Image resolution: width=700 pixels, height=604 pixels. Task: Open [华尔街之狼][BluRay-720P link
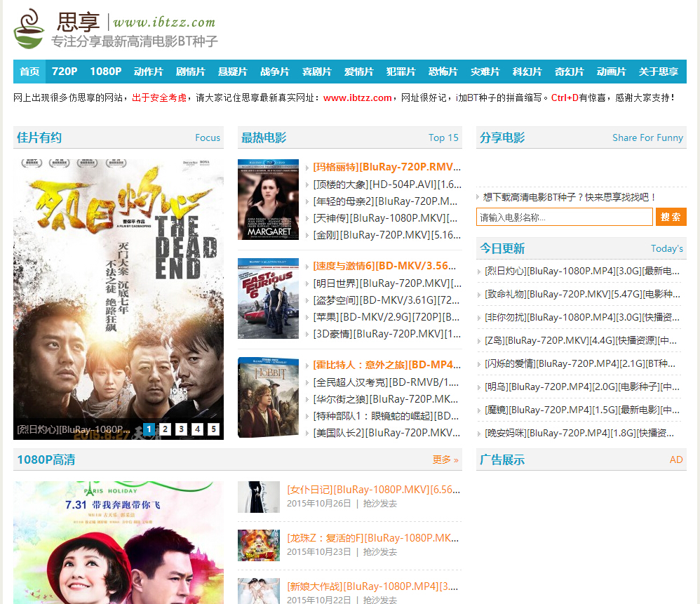click(x=385, y=399)
